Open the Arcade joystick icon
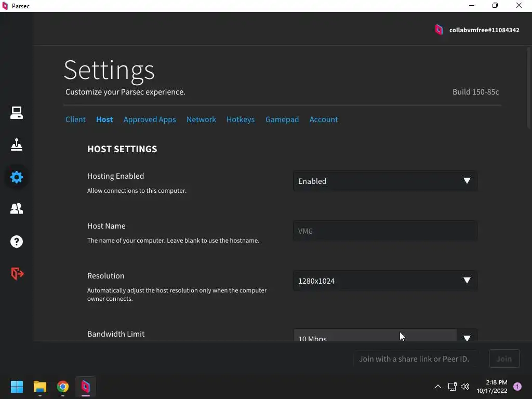Screen dimensions: 532x399 [x=17, y=144]
